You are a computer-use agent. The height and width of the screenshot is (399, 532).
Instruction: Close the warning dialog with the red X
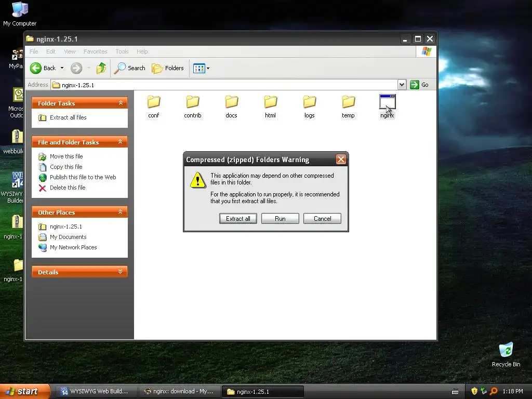[x=341, y=159]
